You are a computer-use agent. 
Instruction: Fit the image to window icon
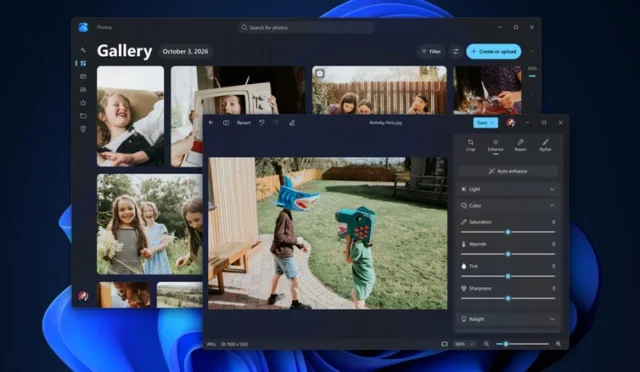pos(444,344)
